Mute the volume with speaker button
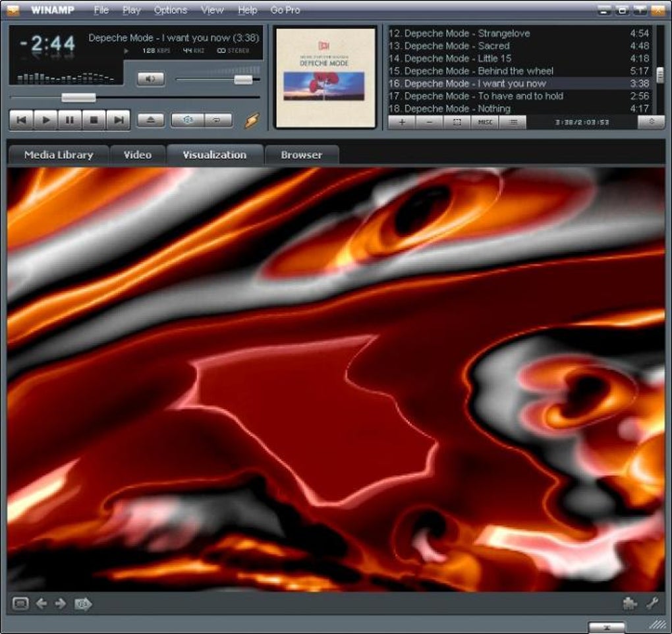This screenshot has height=634, width=672. [150, 79]
